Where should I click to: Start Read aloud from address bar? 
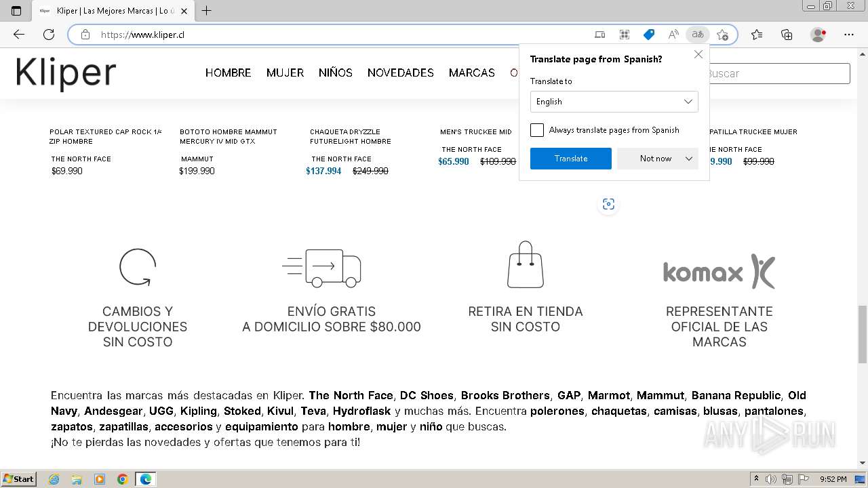point(673,35)
